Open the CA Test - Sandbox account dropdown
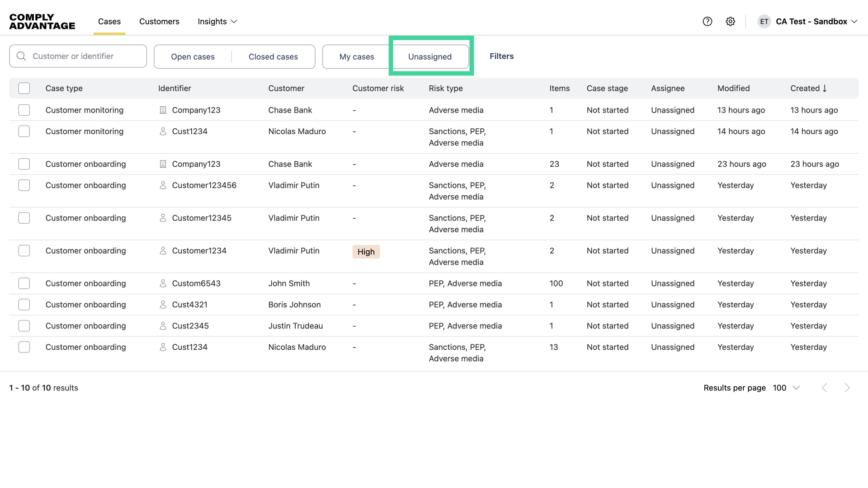The width and height of the screenshot is (868, 488). point(816,21)
